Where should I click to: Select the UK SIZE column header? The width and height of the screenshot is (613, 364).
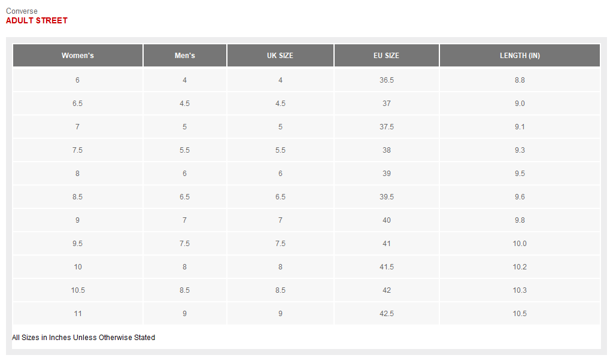tap(280, 56)
